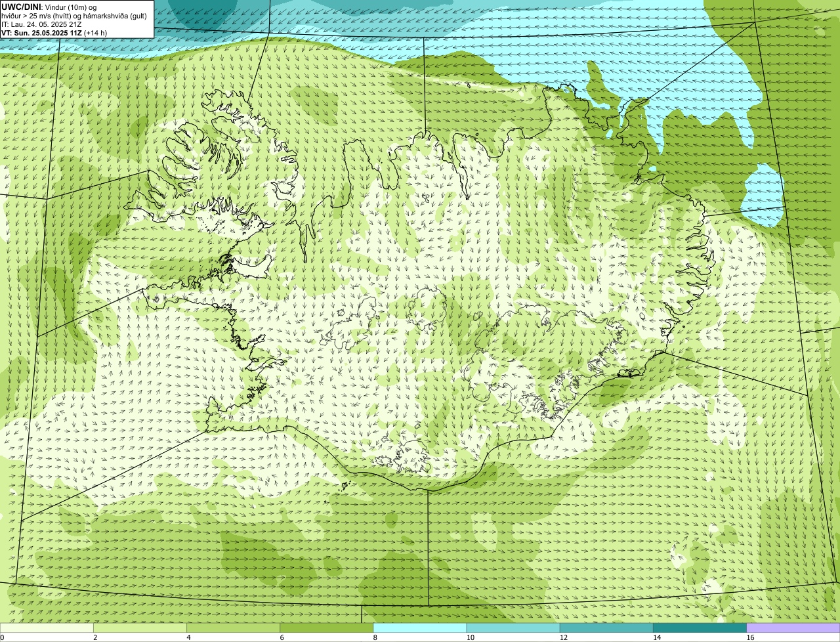The height and width of the screenshot is (642, 840).
Task: Click the 2–4 m/s light green legend segment
Action: [x=140, y=628]
